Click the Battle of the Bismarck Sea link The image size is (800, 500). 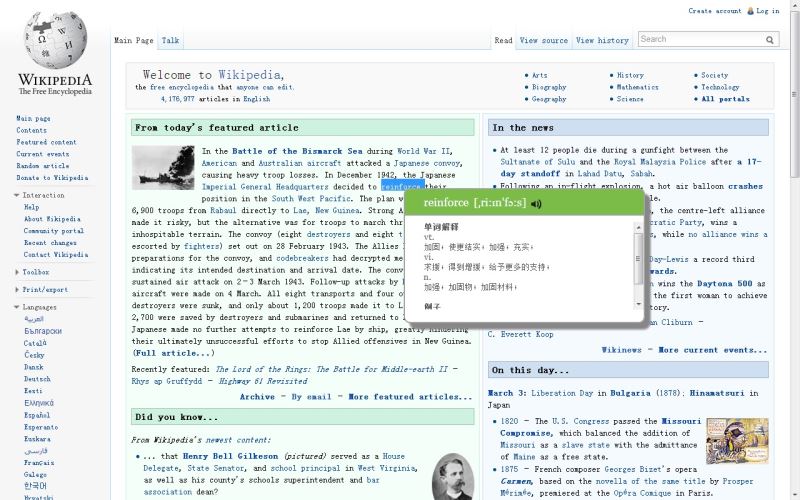point(297,151)
